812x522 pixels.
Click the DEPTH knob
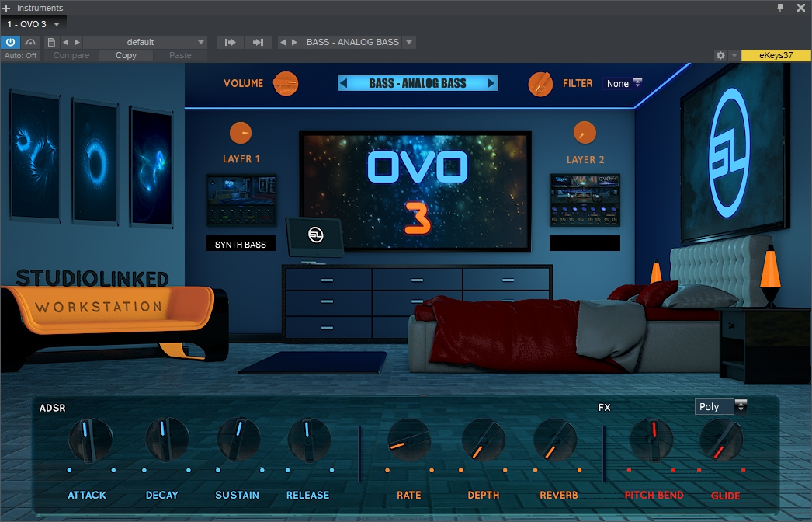coord(483,440)
